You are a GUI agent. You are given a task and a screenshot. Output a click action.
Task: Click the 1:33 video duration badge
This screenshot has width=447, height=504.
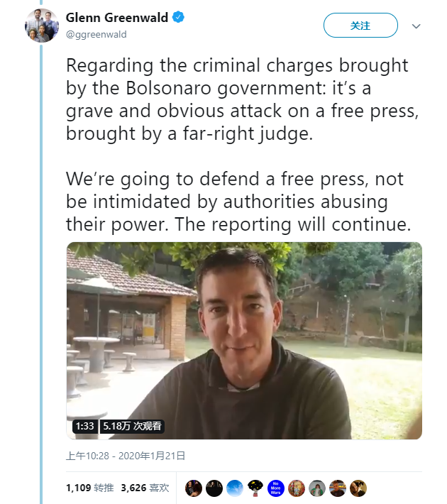coord(85,427)
